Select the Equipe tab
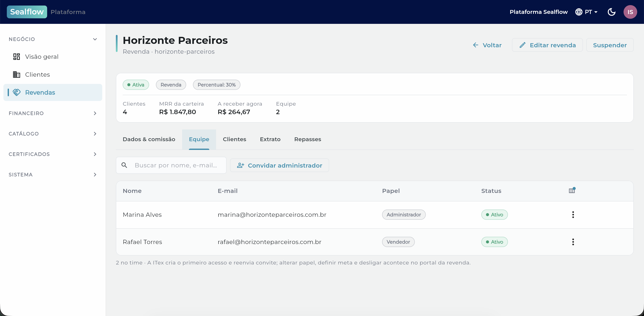 (199, 139)
